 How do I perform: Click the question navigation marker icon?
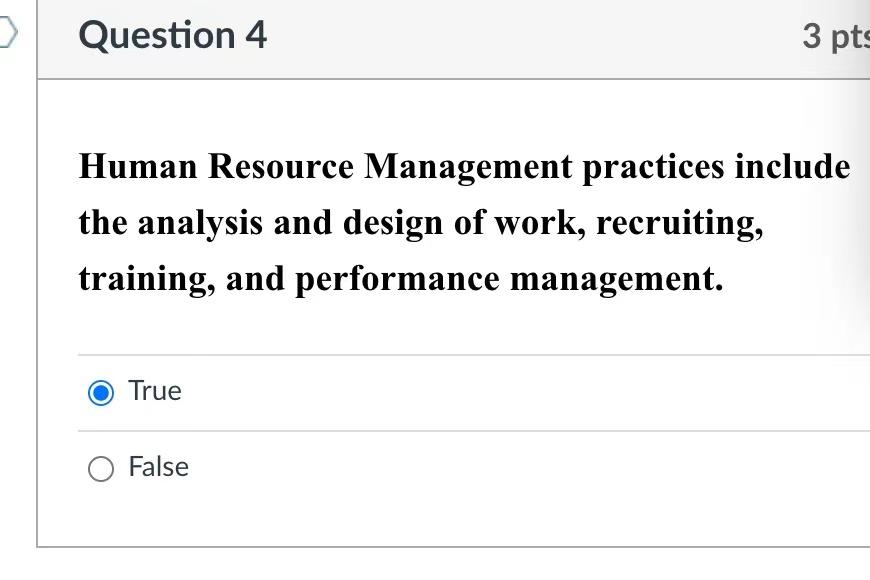pos(7,30)
